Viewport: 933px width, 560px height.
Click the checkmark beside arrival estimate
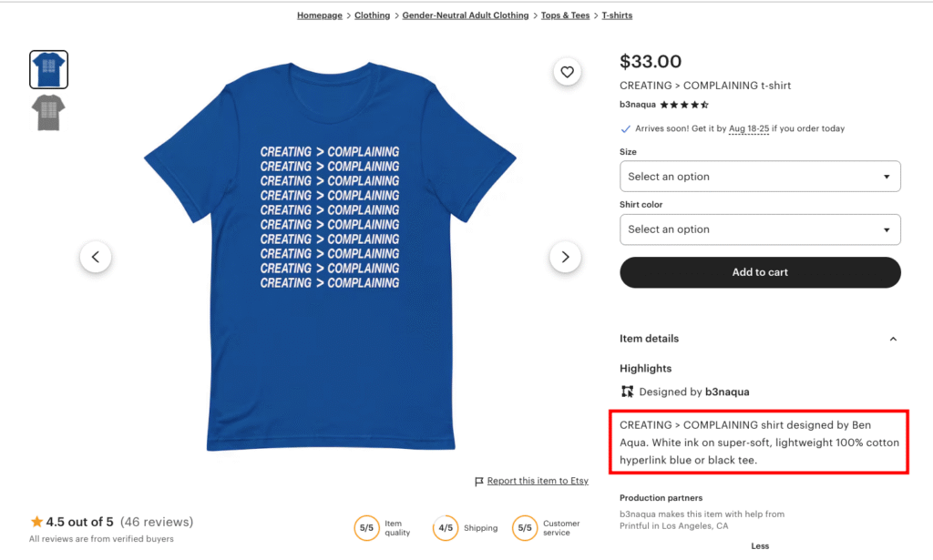[x=625, y=128]
